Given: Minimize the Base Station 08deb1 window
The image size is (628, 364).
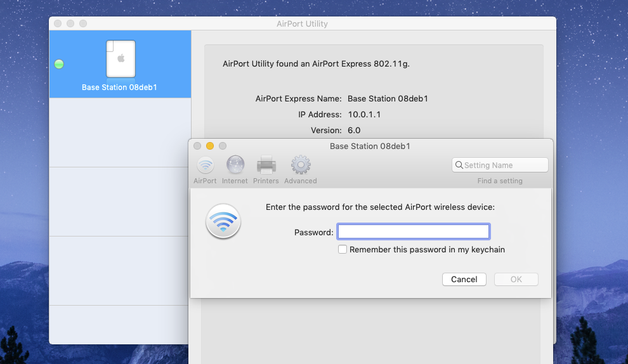Looking at the screenshot, I should (x=210, y=146).
